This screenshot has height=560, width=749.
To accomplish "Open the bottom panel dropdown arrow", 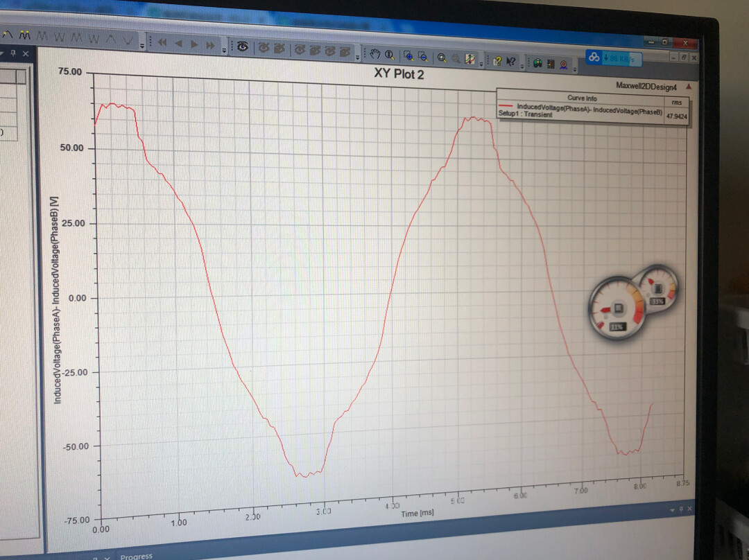I will click(673, 510).
